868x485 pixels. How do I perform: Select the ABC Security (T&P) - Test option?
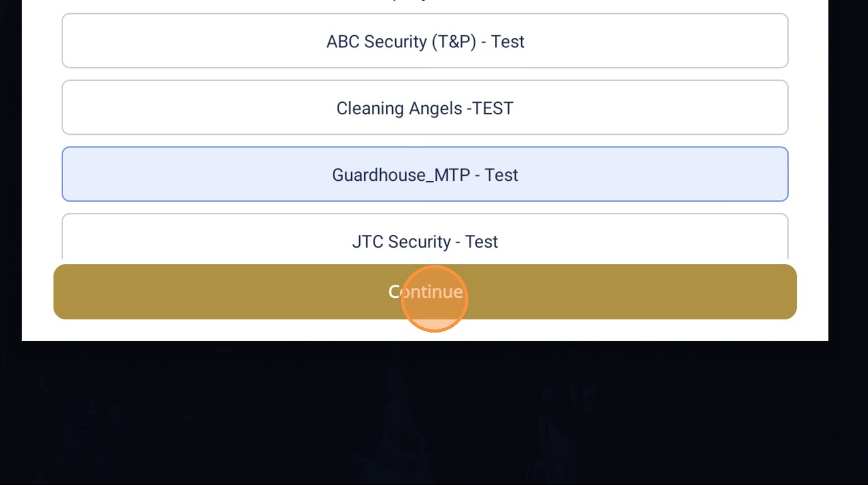pos(425,42)
